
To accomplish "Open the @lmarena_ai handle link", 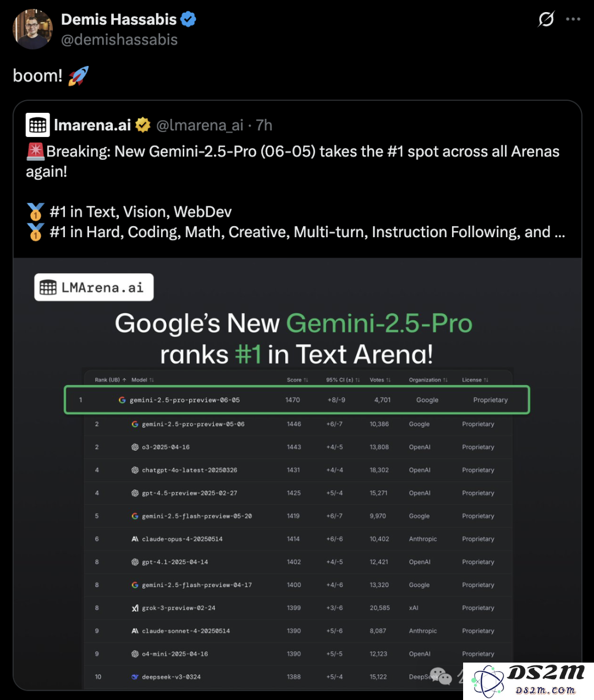I will tap(200, 125).
